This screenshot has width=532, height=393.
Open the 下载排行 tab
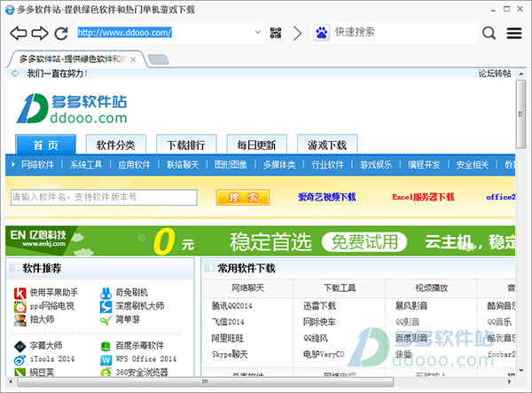(x=186, y=145)
